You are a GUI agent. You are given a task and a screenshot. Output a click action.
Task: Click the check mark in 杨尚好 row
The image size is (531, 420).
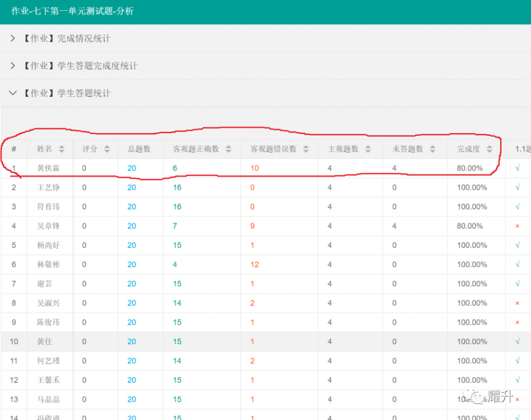(518, 245)
